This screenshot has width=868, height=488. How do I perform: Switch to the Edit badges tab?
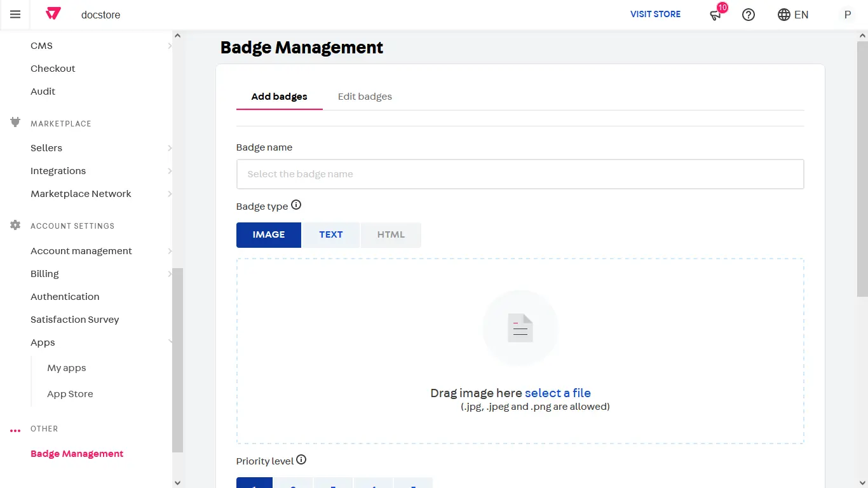[x=365, y=97]
